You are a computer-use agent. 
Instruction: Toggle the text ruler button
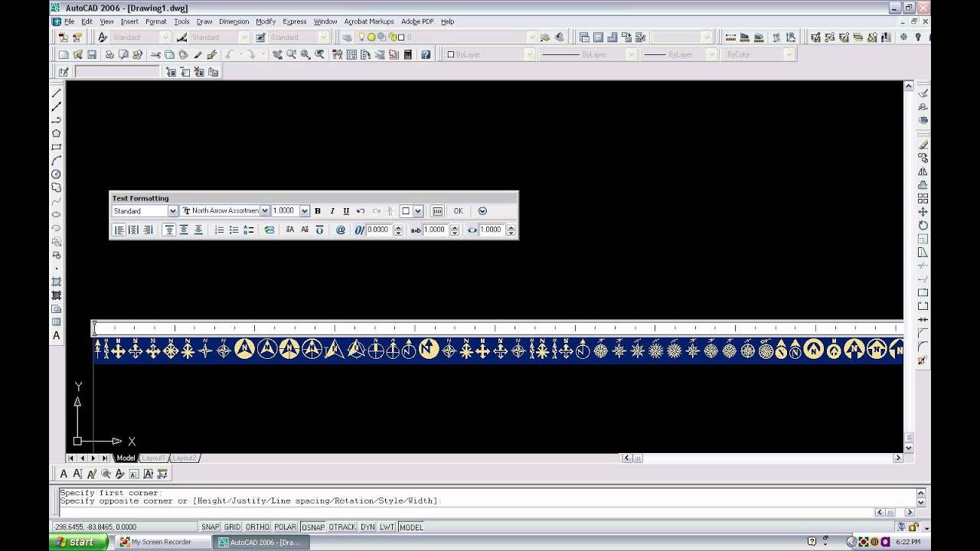(x=437, y=211)
